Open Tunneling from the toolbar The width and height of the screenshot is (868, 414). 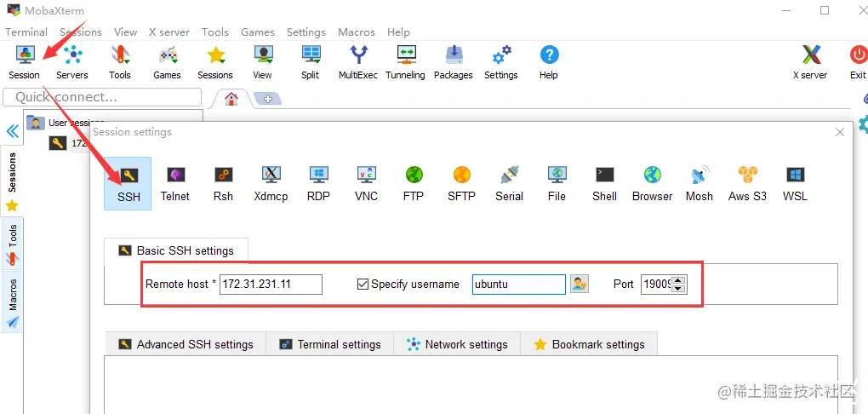[405, 63]
